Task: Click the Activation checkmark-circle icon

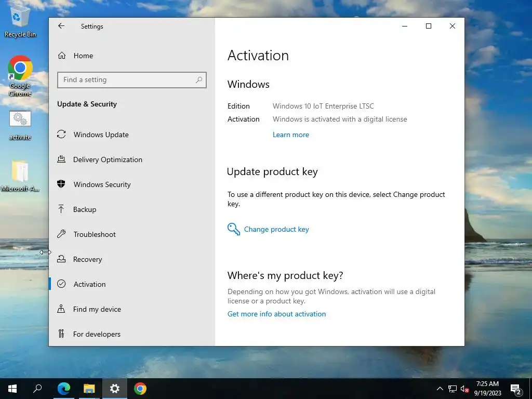Action: pyautogui.click(x=61, y=284)
